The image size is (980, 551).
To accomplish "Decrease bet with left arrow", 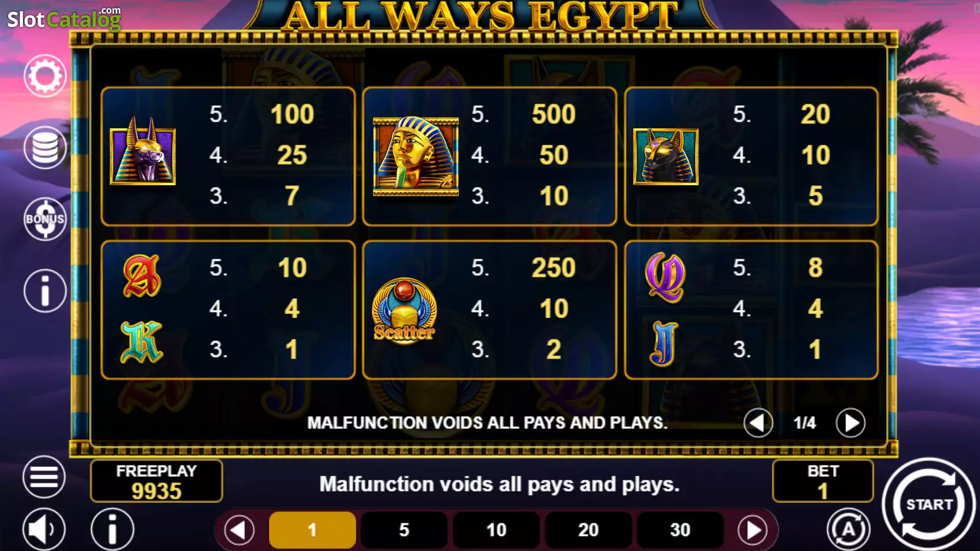I will coord(239,530).
